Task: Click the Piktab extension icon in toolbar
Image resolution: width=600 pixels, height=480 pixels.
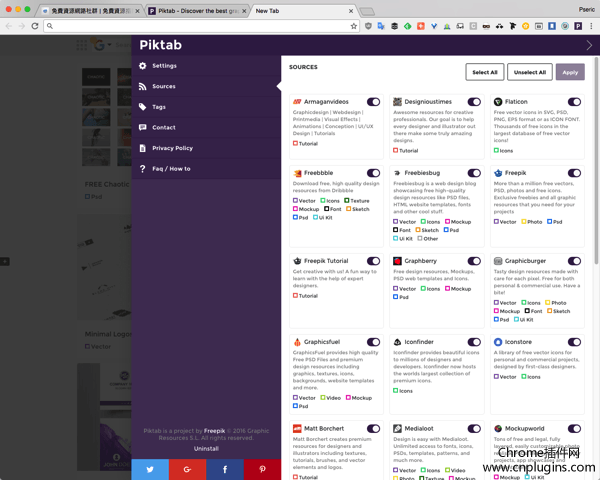Action: point(578,26)
